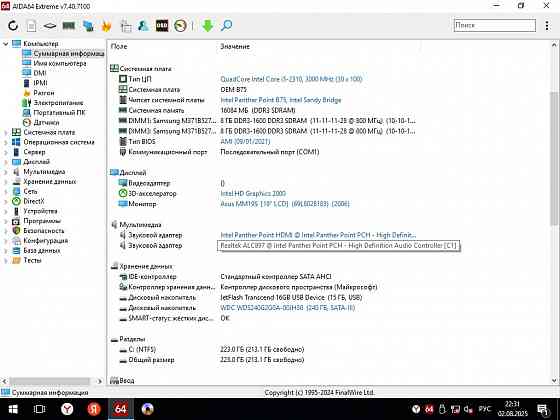560x420 pixels.
Task: Open the user contact toolbar icon
Action: (x=143, y=26)
